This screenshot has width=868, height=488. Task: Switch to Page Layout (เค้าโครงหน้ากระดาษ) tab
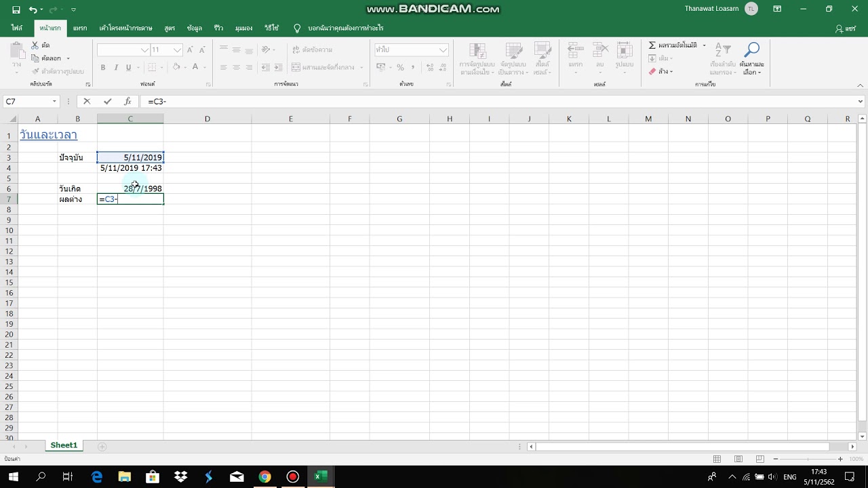click(125, 28)
